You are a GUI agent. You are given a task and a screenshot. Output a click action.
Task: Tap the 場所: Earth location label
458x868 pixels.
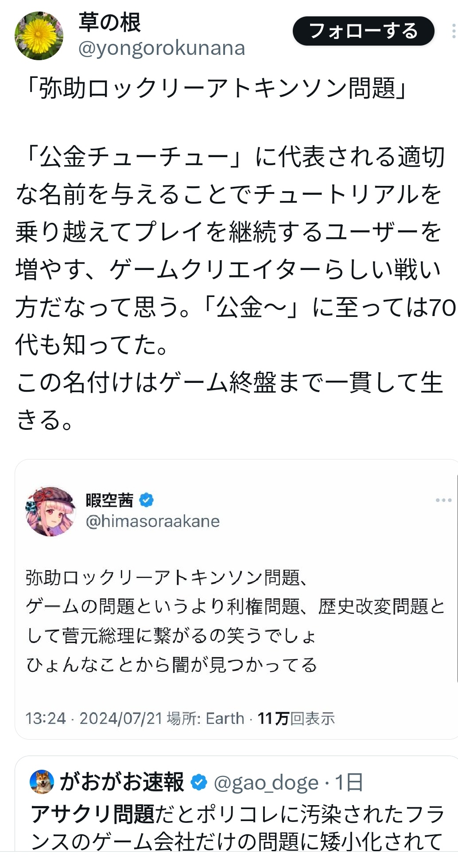coord(206,718)
